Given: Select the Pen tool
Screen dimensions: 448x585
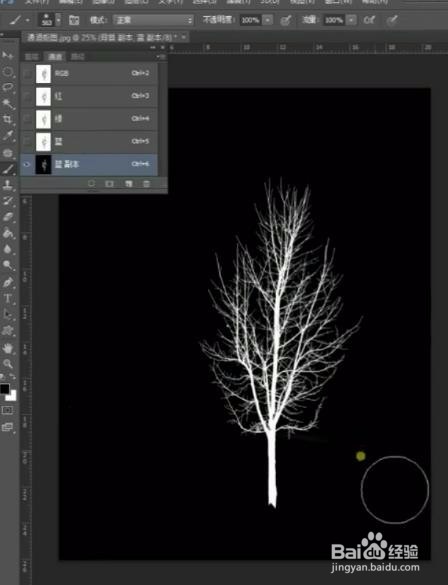Looking at the screenshot, I should click(7, 282).
